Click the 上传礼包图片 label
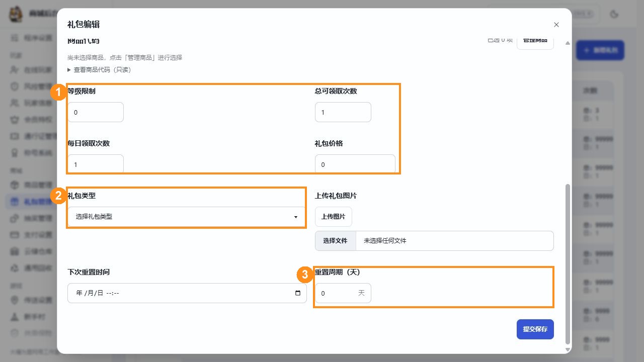This screenshot has width=644, height=362. pyautogui.click(x=336, y=196)
